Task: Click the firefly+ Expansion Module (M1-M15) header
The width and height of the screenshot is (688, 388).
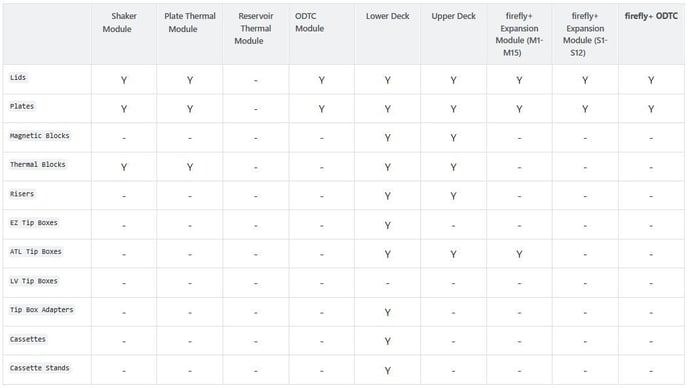Action: 519,34
